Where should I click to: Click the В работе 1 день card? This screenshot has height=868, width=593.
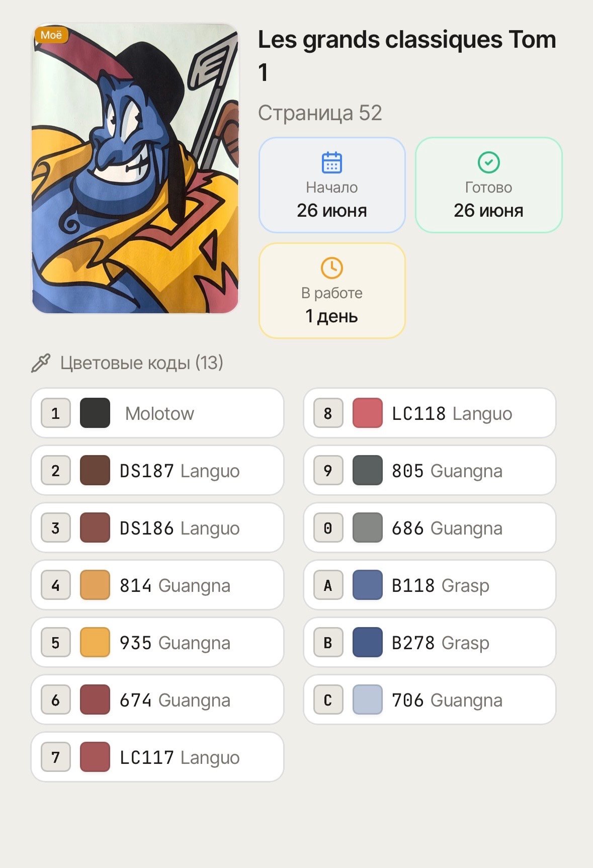click(332, 291)
